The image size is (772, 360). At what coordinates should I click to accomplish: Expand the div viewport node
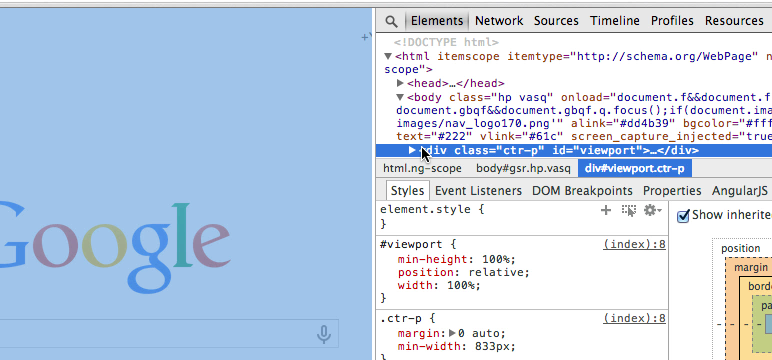(x=413, y=150)
